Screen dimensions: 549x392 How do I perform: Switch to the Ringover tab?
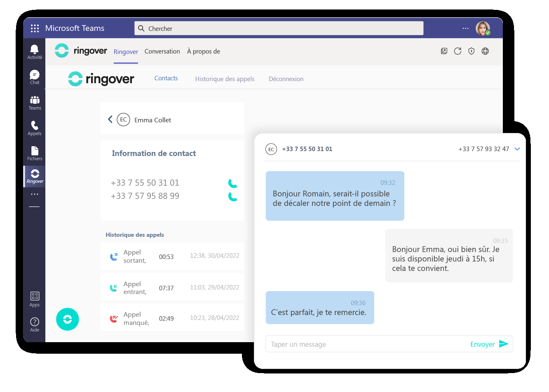click(126, 51)
